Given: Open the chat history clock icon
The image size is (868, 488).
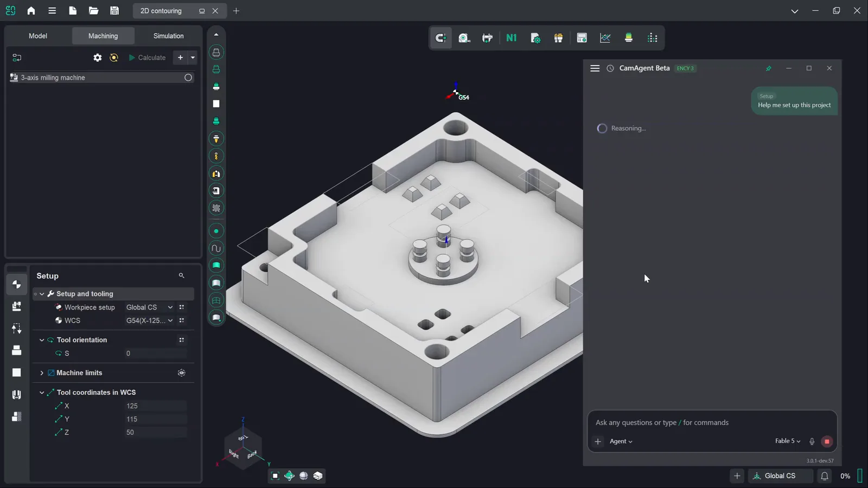Looking at the screenshot, I should click(610, 68).
